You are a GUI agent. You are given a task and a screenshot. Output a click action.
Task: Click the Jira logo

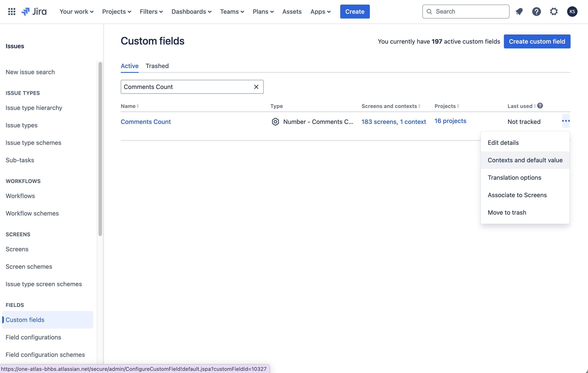pos(34,12)
